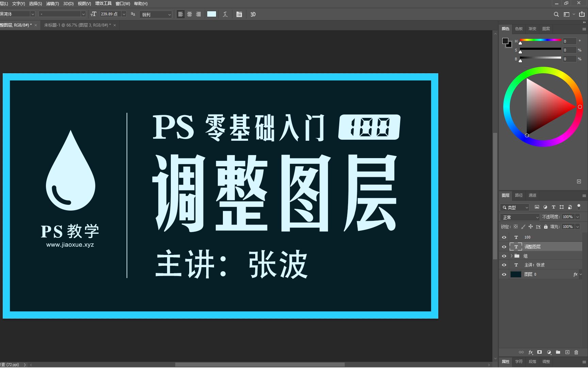Open the 滤镜(T) menu
The height and width of the screenshot is (368, 588).
pos(52,3)
